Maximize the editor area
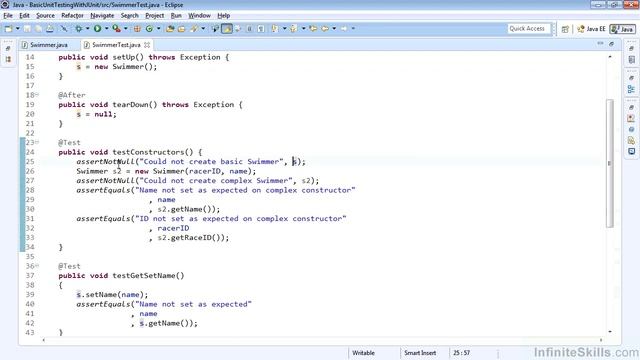The width and height of the screenshot is (640, 360). [x=611, y=44]
